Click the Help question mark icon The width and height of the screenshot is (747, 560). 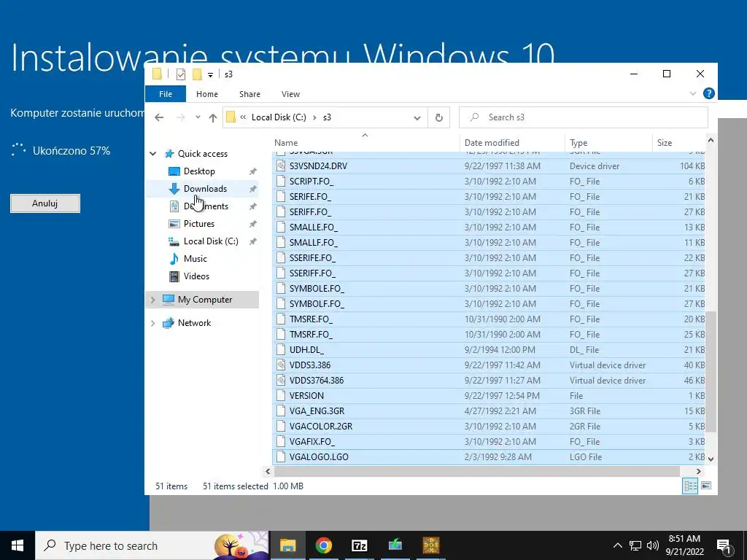[708, 93]
